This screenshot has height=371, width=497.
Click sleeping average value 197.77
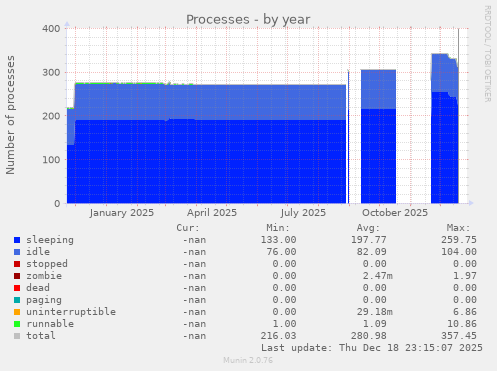pos(369,240)
